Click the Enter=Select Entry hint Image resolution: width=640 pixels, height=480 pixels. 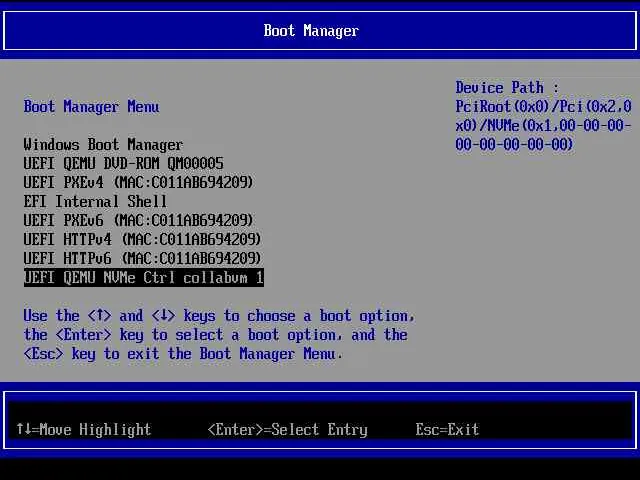(288, 429)
